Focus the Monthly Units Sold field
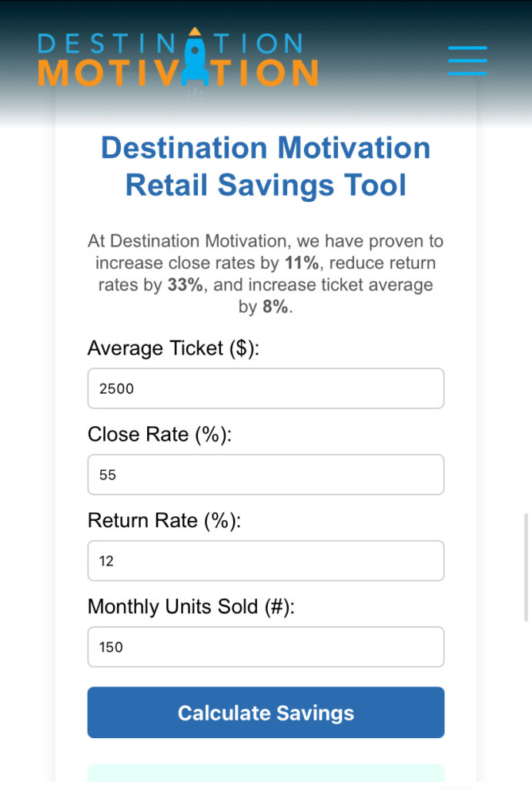 266,647
